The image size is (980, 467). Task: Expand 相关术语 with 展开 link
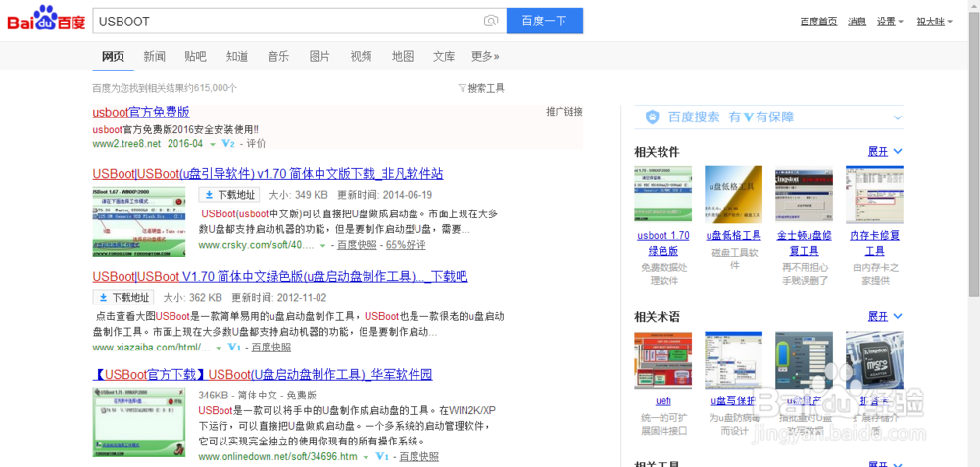[885, 317]
